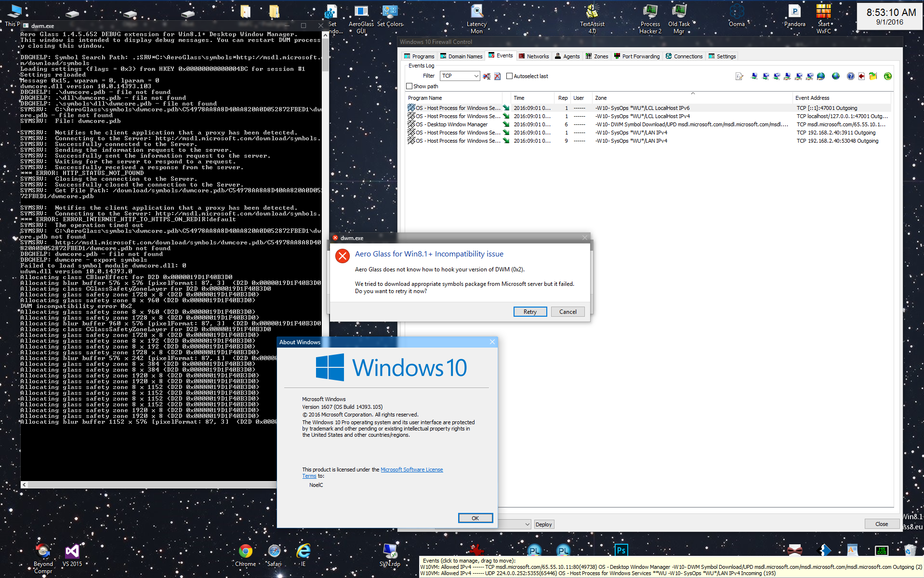Click the red left-arrow icon in Events toolbar

[x=861, y=76]
